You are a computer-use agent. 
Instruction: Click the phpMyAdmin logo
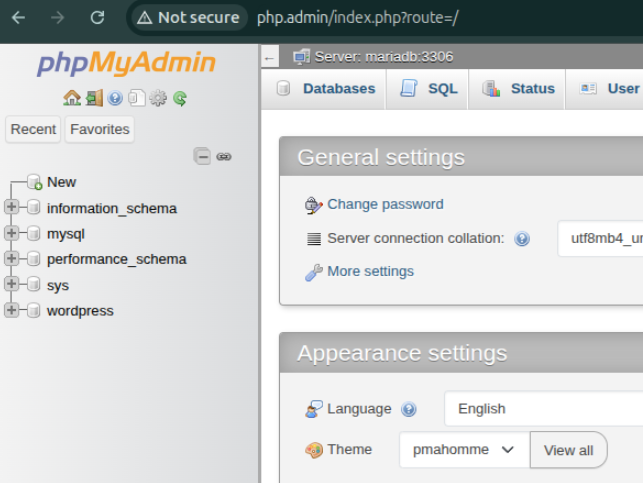(126, 63)
